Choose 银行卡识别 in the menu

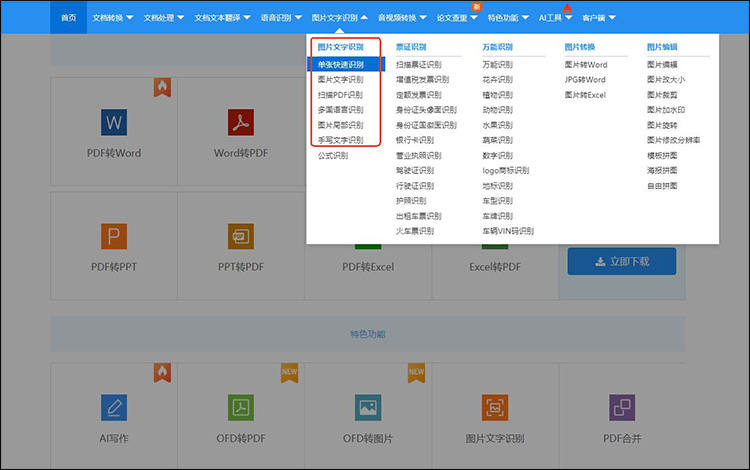pos(415,140)
